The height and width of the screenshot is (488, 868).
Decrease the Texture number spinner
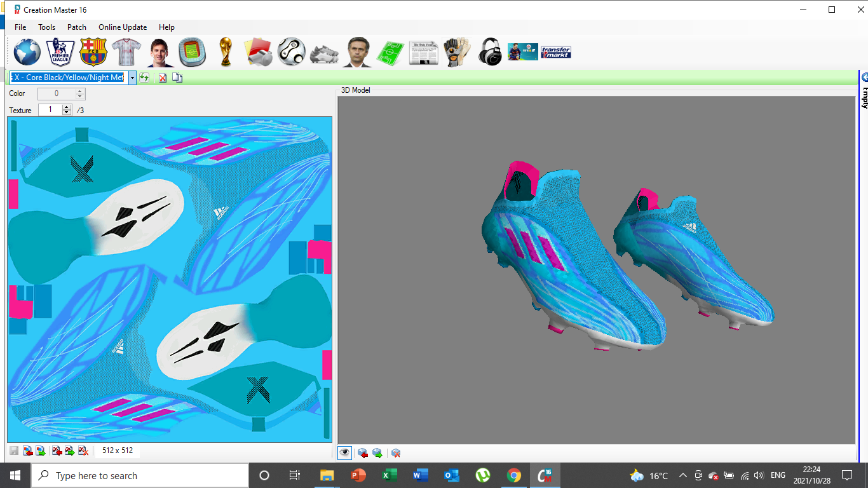tap(67, 112)
